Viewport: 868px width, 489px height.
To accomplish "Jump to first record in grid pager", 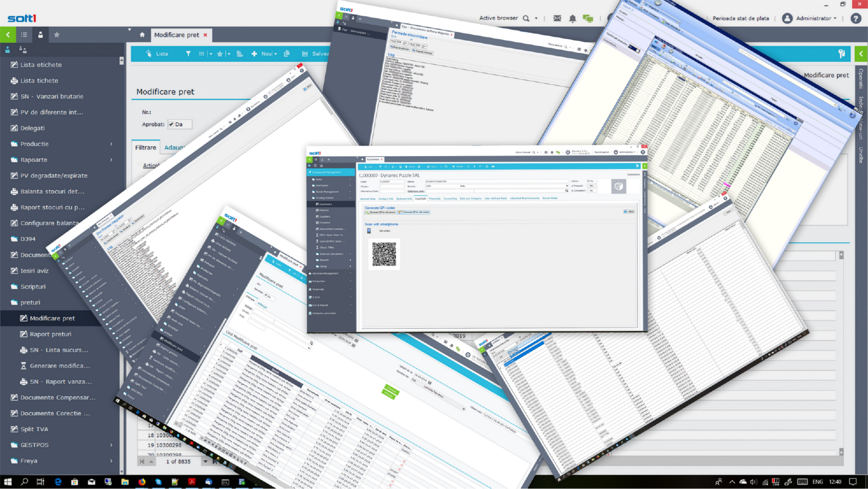I will [x=142, y=462].
